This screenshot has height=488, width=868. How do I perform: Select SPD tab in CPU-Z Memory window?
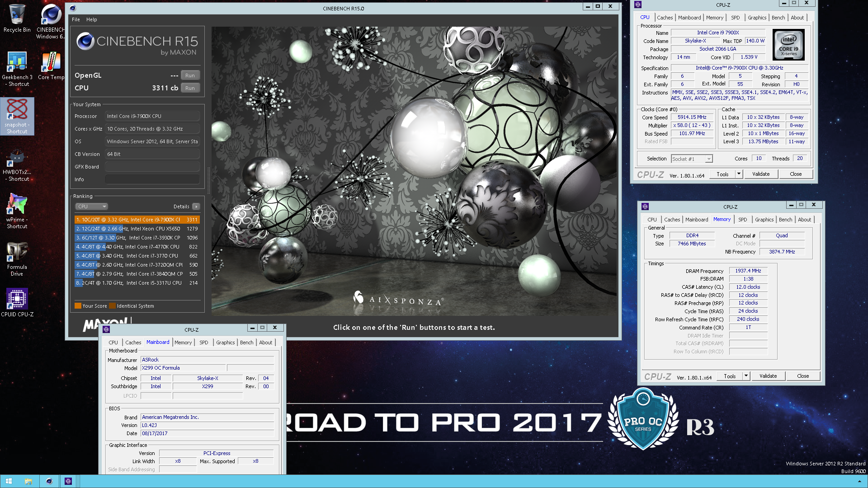coord(743,220)
